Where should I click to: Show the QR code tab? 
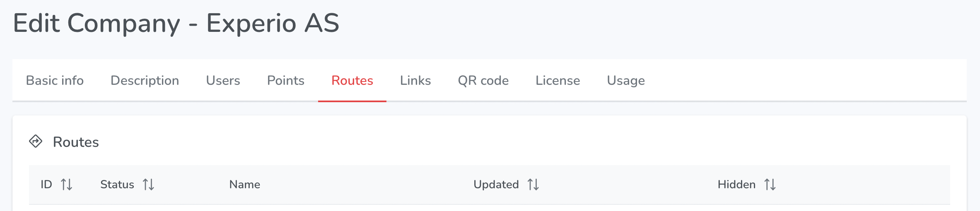483,80
